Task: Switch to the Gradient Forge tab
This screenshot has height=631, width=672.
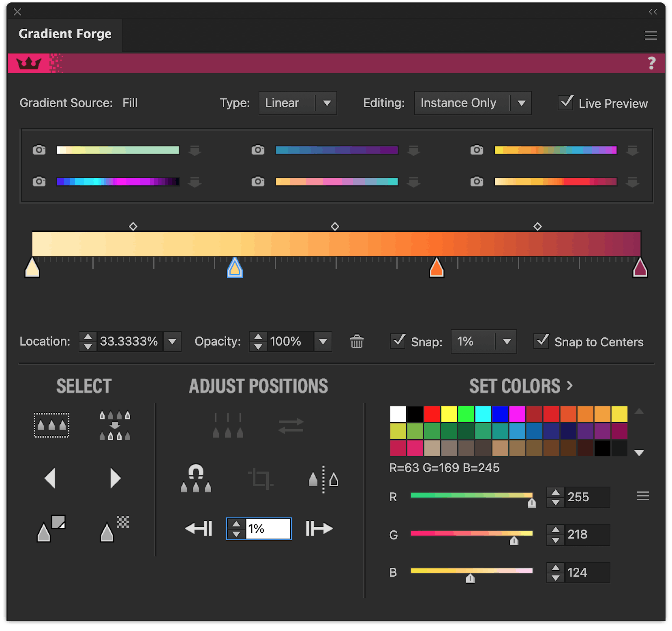Action: [x=66, y=33]
